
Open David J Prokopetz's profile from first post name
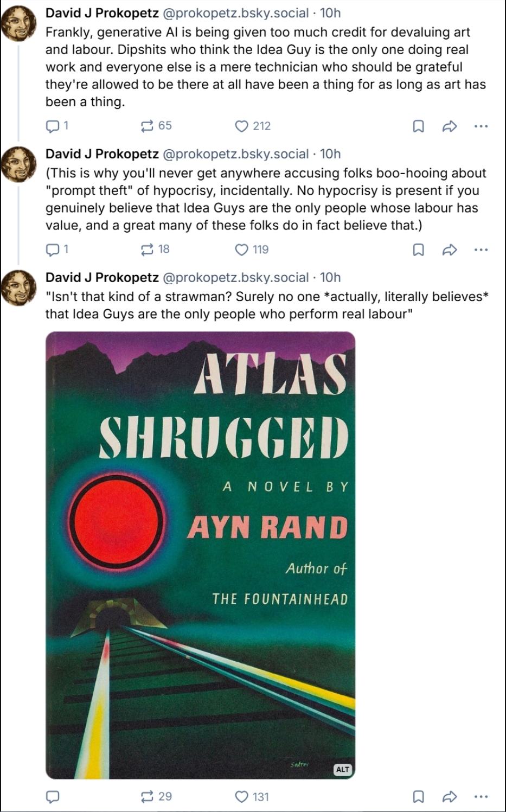coord(102,13)
